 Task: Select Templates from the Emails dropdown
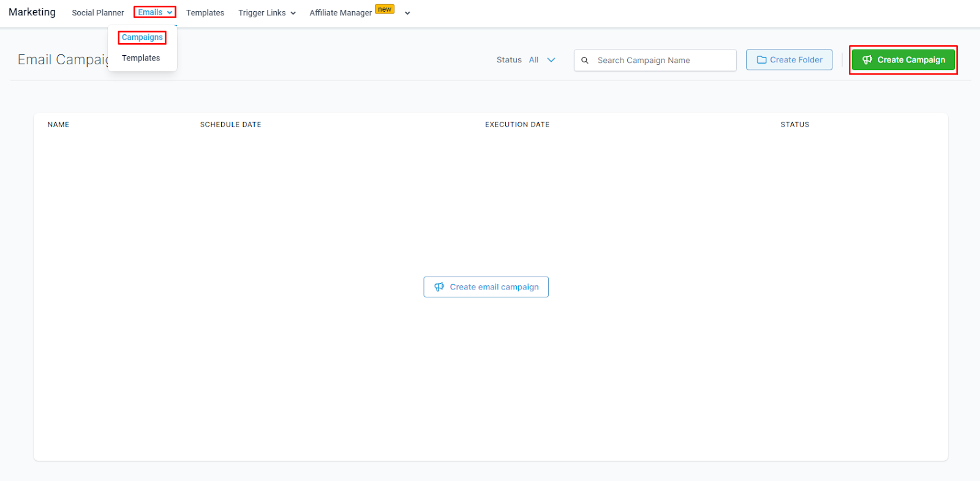point(141,58)
